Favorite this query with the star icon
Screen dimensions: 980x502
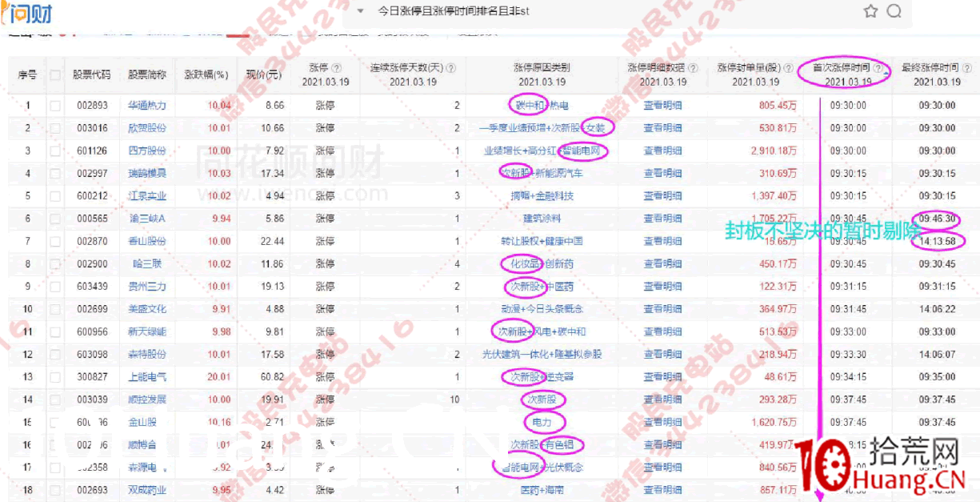click(x=870, y=11)
